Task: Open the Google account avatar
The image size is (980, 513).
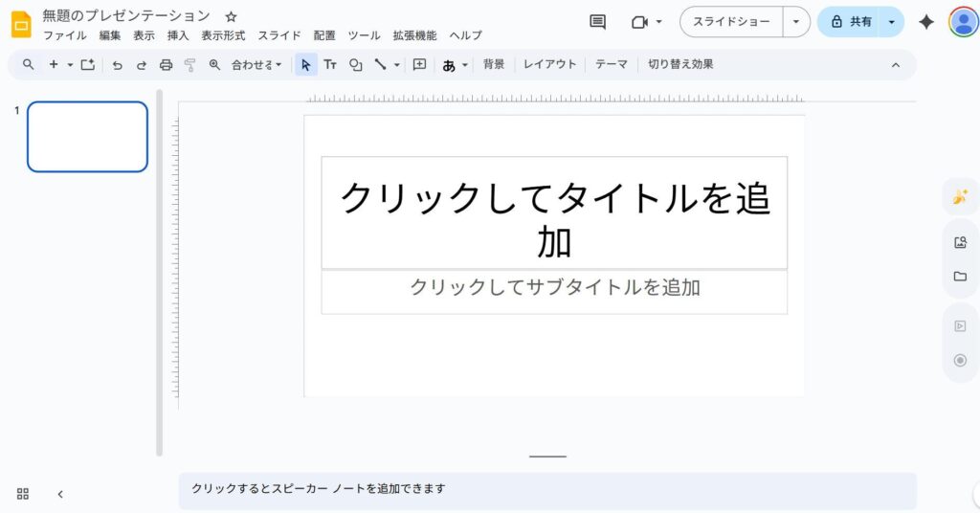Action: pos(963,22)
